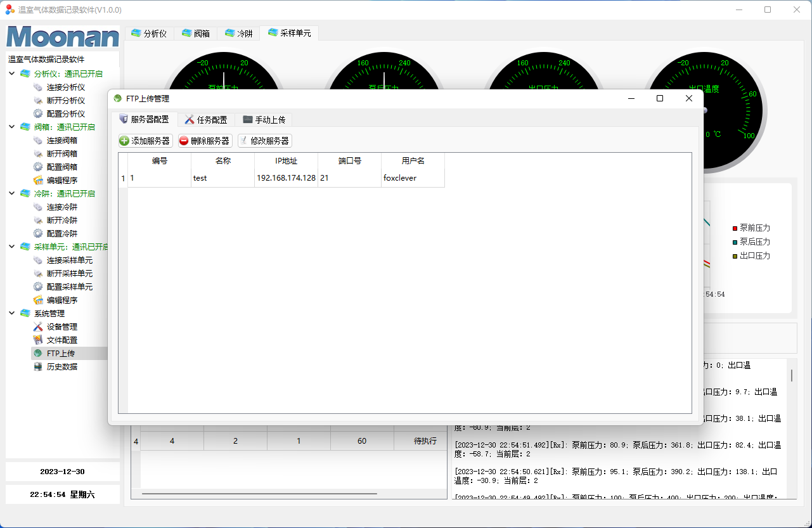Maximize the FTP上传管理 dialog
Screen dimensions: 812x528
(660, 98)
